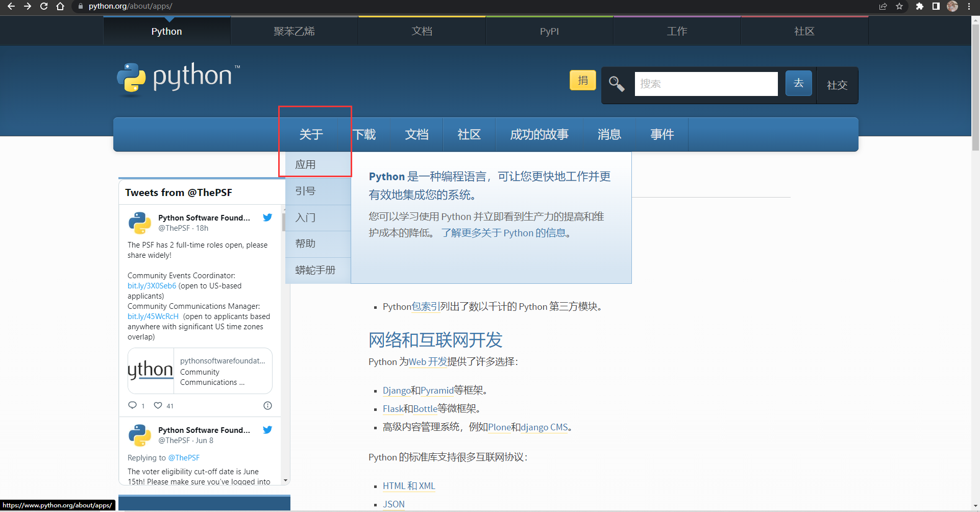Go forward with the browser forward arrow
Screen dimensions: 980x512
[x=28, y=6]
